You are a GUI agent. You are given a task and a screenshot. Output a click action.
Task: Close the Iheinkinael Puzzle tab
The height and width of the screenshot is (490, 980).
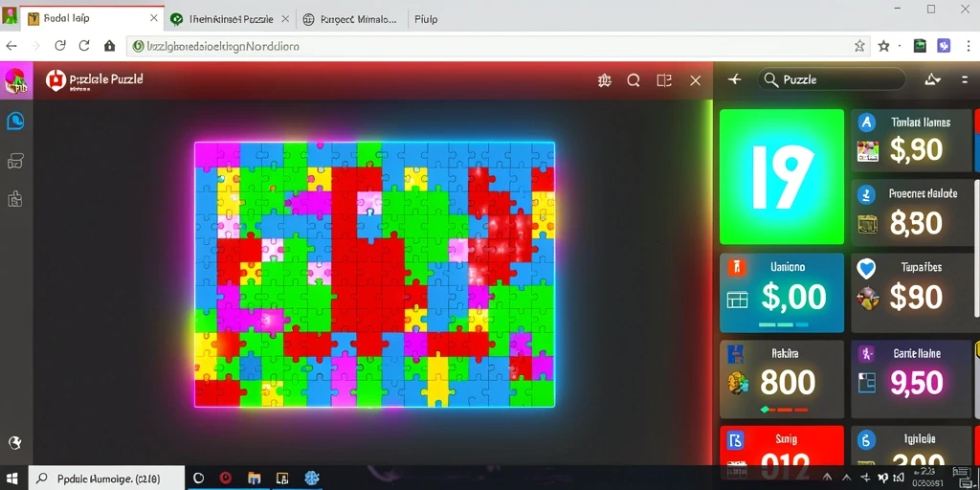tap(285, 19)
